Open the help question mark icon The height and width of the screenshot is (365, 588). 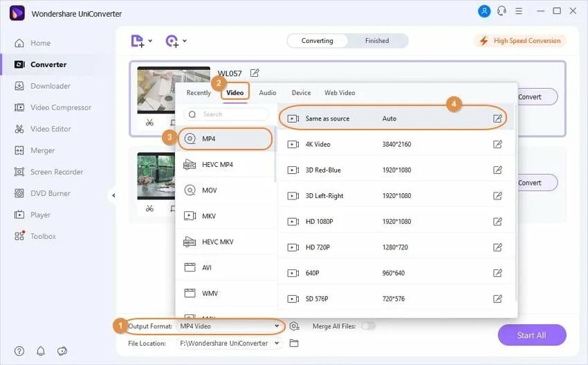click(19, 351)
